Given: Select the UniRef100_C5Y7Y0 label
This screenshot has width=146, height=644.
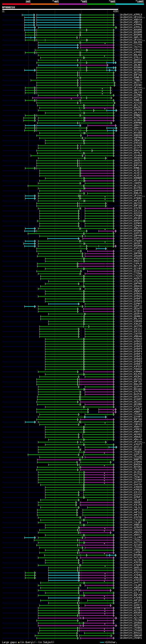Looking at the screenshot, I should (x=131, y=47).
